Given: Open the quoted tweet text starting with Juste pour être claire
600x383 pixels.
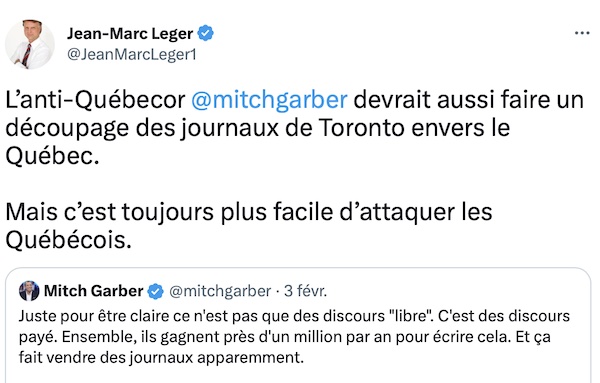Looking at the screenshot, I should pyautogui.click(x=294, y=337).
